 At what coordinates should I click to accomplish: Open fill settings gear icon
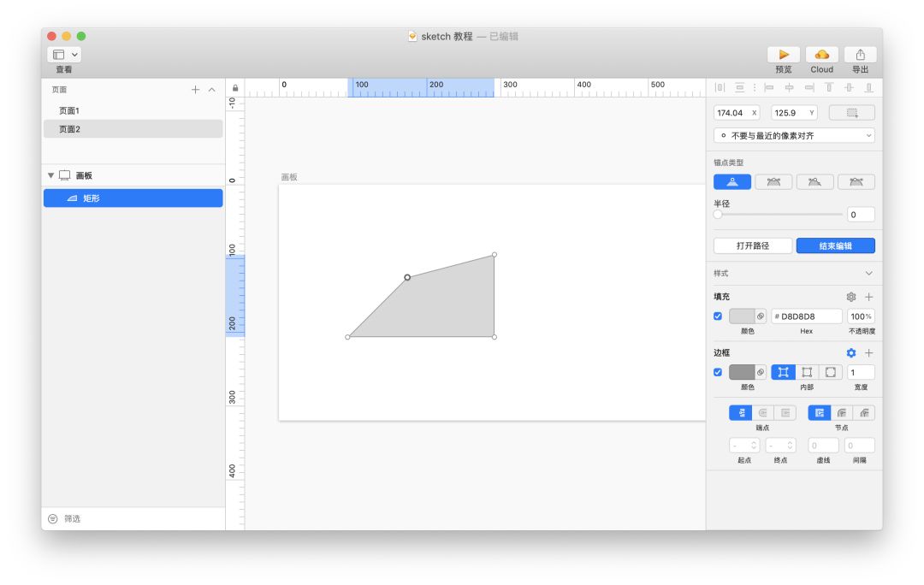[851, 297]
